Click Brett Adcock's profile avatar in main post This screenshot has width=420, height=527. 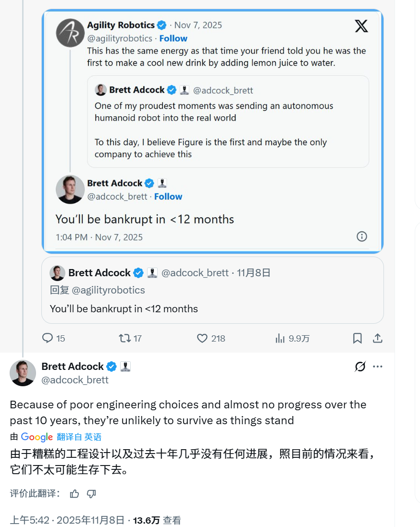coord(23,373)
